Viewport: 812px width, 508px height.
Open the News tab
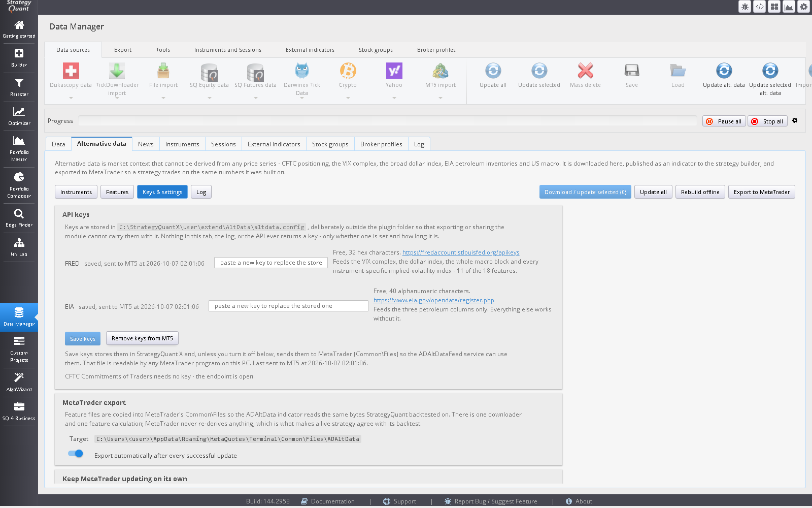tap(146, 144)
